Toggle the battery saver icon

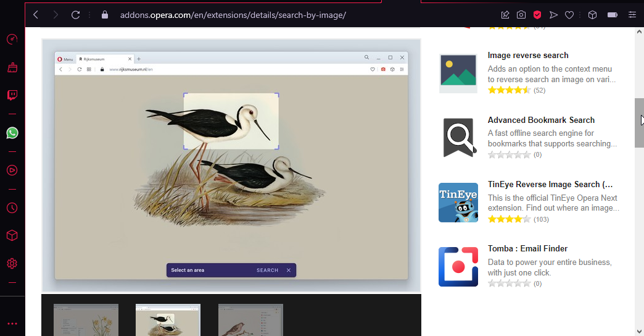coord(612,15)
